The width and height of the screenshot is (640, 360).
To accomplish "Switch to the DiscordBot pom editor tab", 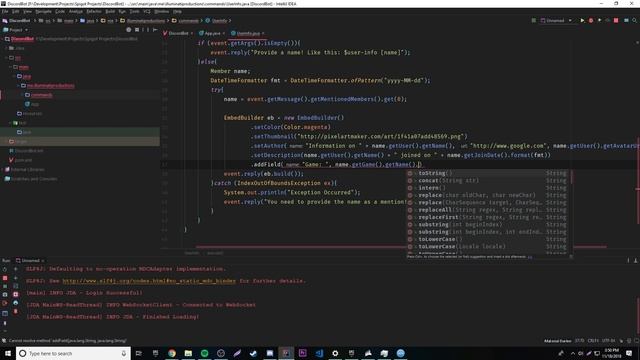I will click(178, 33).
